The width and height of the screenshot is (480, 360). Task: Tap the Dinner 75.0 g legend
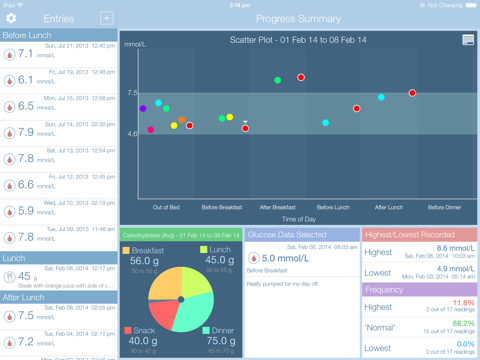click(220, 340)
